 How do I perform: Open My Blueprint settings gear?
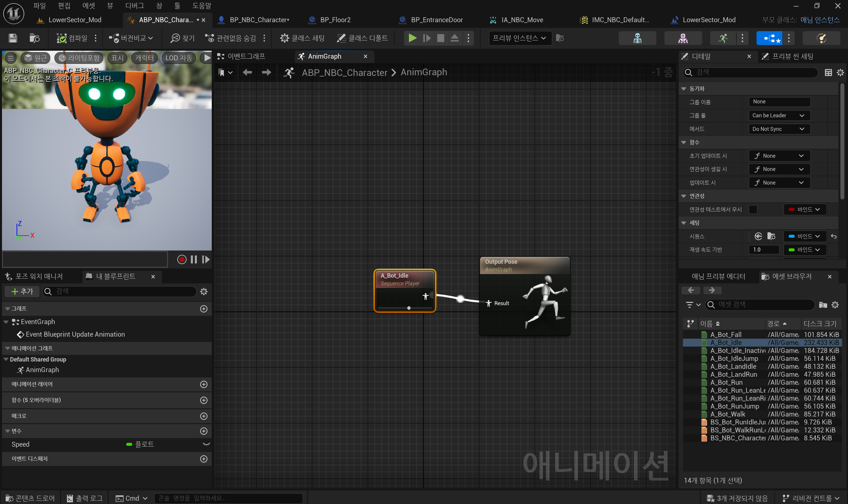pyautogui.click(x=204, y=291)
